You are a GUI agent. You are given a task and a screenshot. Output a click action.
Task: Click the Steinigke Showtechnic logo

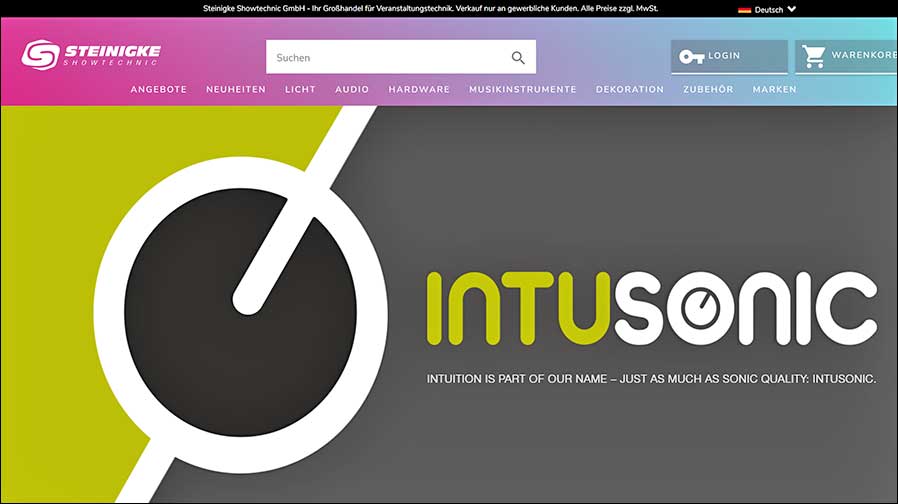[92, 55]
